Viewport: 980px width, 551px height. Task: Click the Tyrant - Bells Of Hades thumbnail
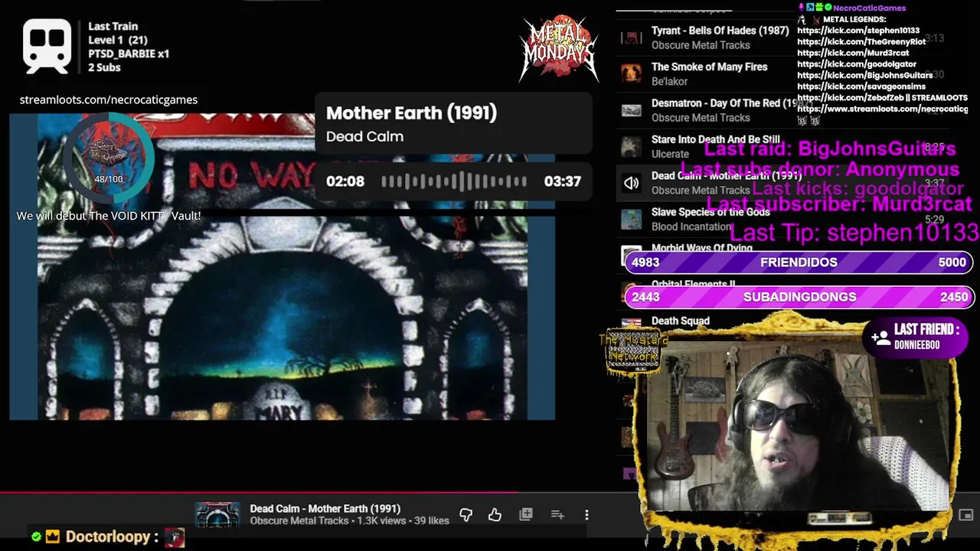pyautogui.click(x=631, y=37)
